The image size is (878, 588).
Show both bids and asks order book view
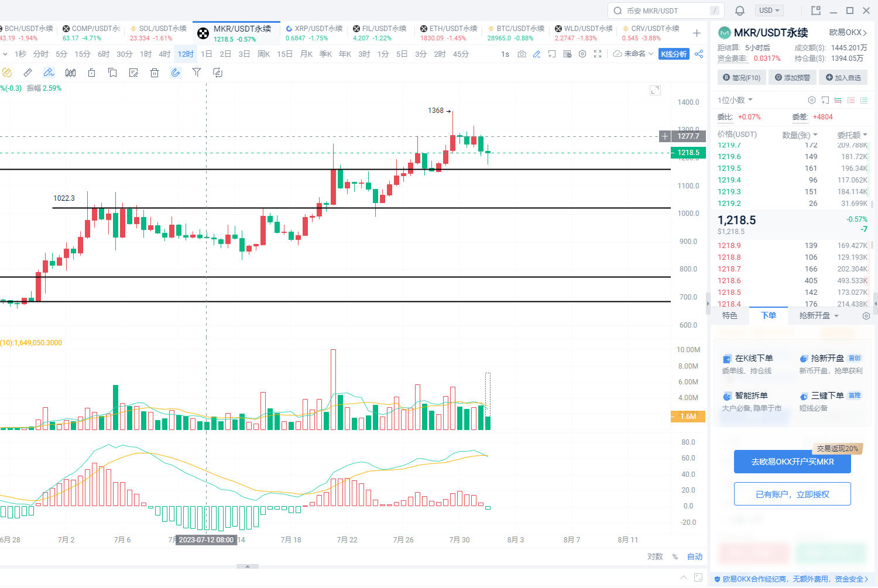tap(838, 100)
